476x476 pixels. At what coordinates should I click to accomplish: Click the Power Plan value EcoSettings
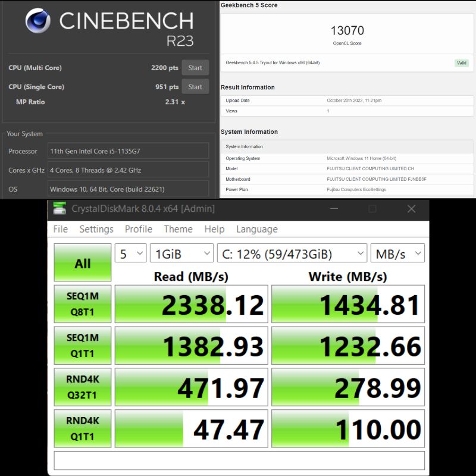coord(356,189)
